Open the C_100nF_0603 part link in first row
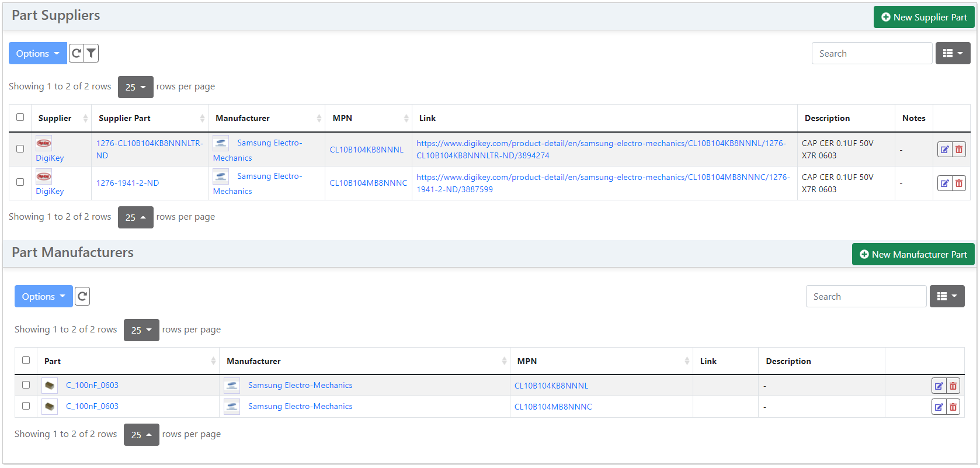Screen dimensions: 980x468 [92, 385]
